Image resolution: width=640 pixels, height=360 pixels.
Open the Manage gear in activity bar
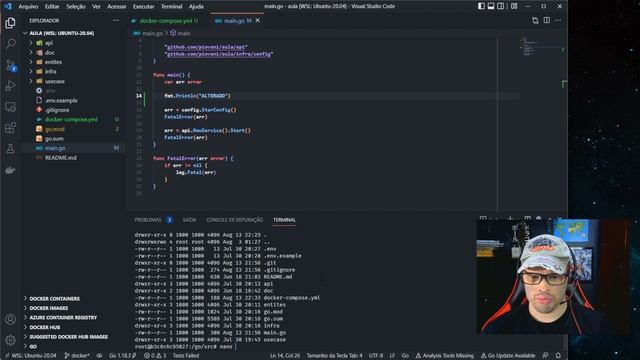(10, 340)
